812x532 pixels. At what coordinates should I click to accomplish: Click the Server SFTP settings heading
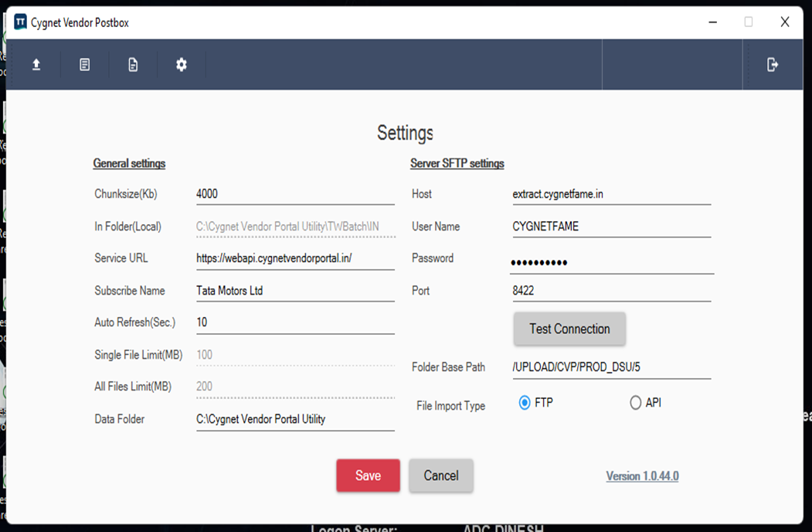457,163
